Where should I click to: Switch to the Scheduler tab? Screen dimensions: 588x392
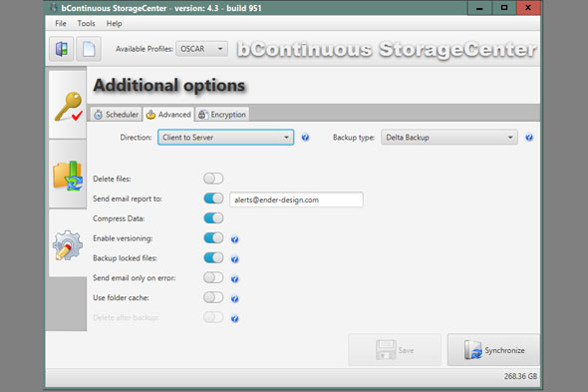click(x=117, y=115)
